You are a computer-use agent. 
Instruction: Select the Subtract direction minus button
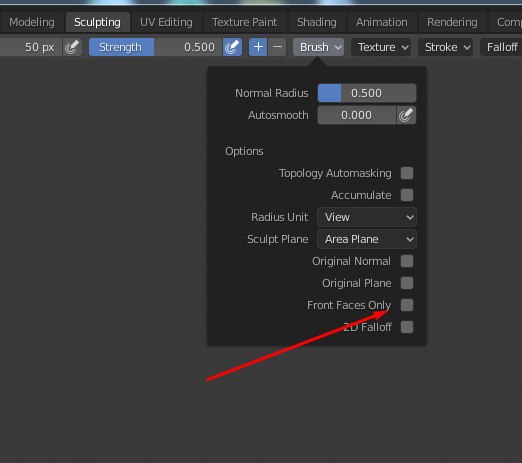pos(277,47)
